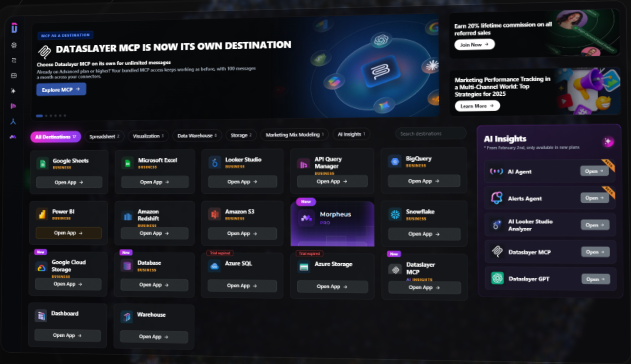This screenshot has height=364, width=631.
Task: Open App for Microsoft Excel
Action: 155,182
